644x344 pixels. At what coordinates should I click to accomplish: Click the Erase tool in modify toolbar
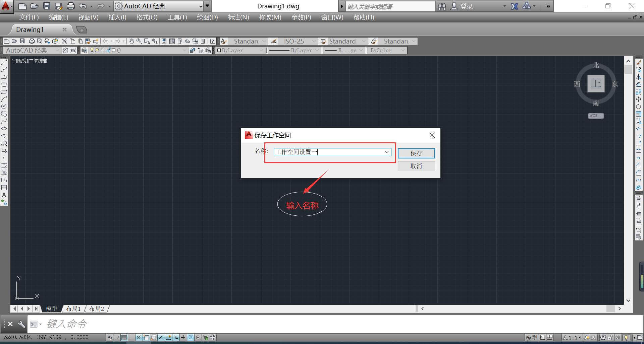639,62
